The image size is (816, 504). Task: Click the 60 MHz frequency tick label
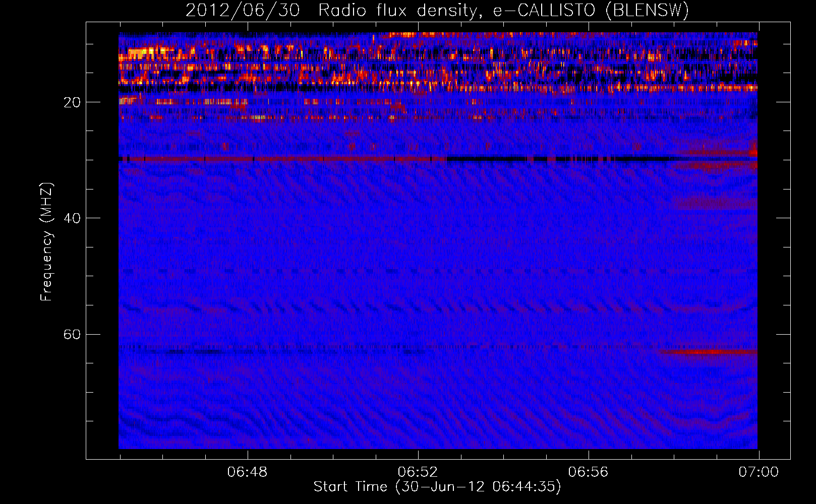coord(72,335)
